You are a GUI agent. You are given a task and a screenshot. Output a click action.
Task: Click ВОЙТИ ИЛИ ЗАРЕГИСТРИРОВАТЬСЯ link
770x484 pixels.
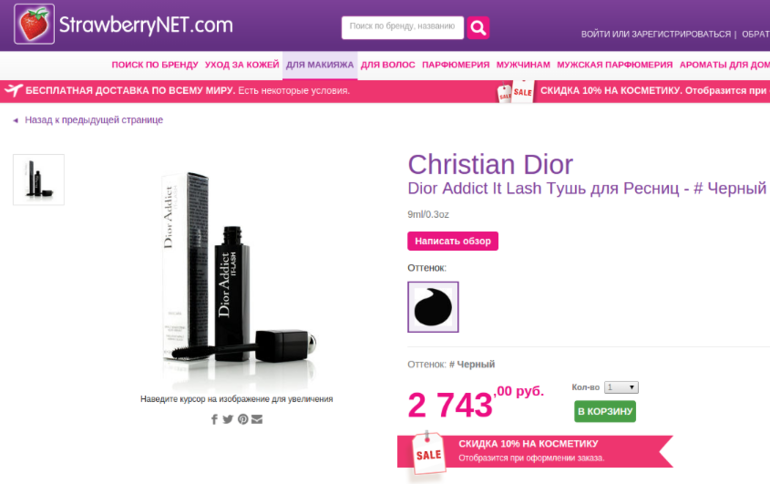656,34
